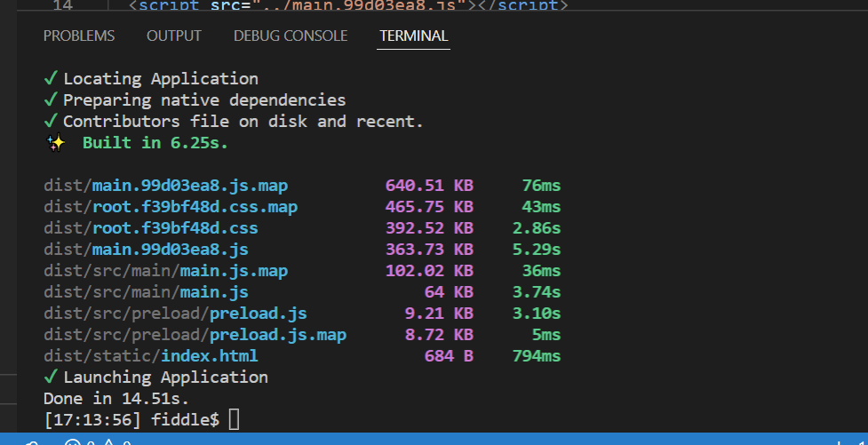
Task: Select the TERMINAL tab
Action: click(413, 36)
